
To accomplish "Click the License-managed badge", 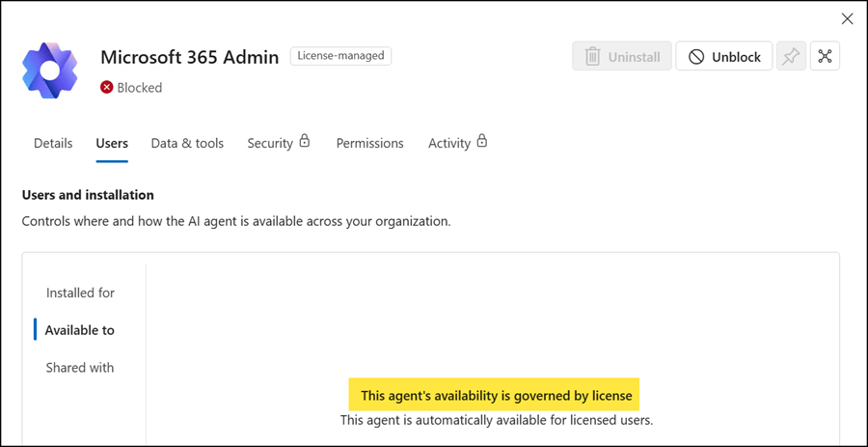I will pos(341,56).
